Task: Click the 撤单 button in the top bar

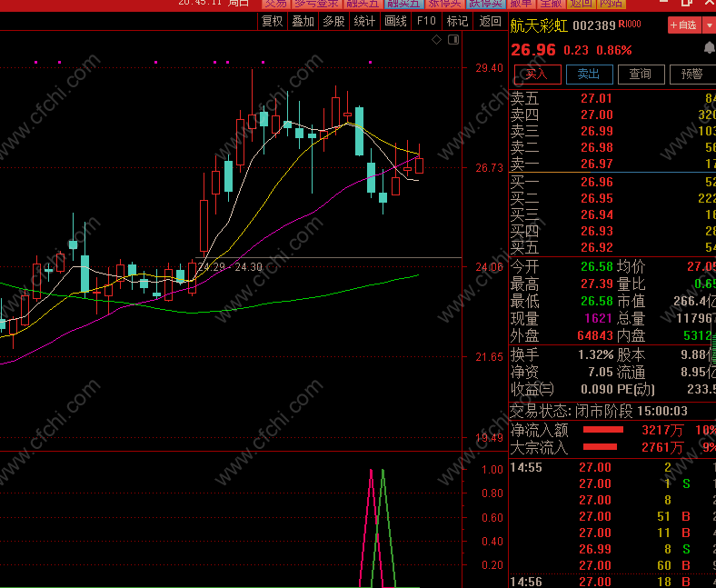Action: (521, 4)
